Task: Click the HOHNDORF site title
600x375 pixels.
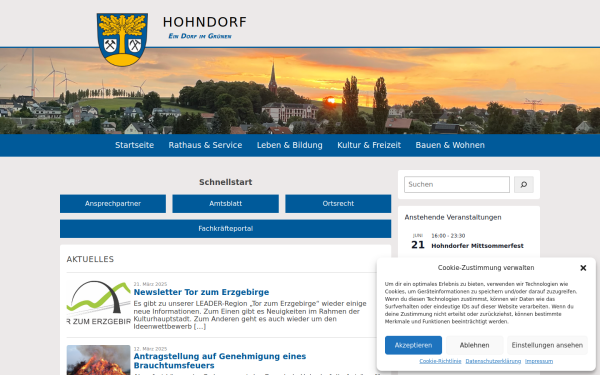Action: click(205, 22)
